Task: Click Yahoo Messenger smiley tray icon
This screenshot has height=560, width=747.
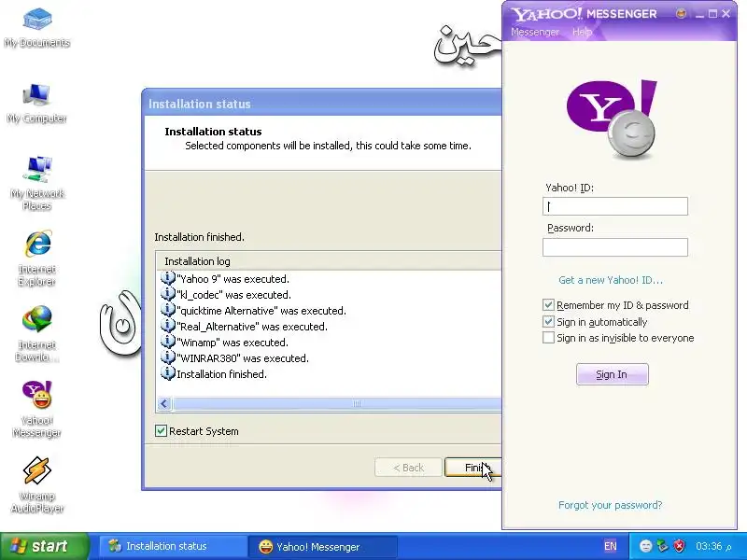Action: [x=645, y=546]
